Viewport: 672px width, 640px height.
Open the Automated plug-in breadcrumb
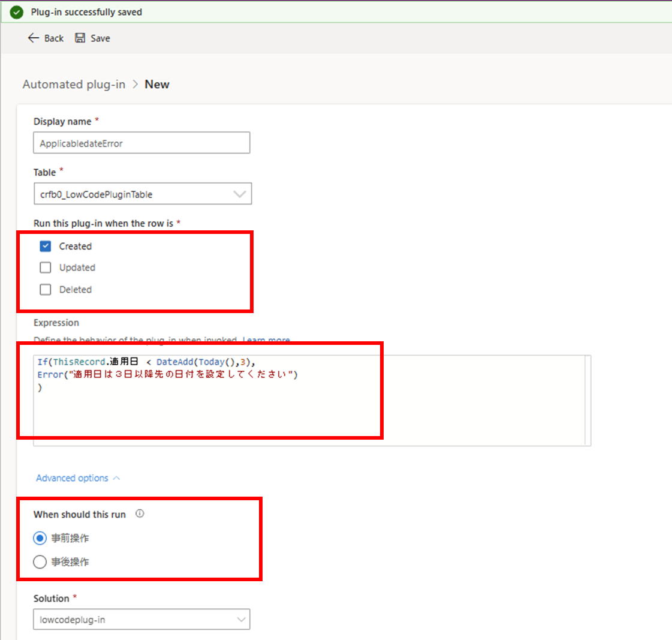point(73,84)
